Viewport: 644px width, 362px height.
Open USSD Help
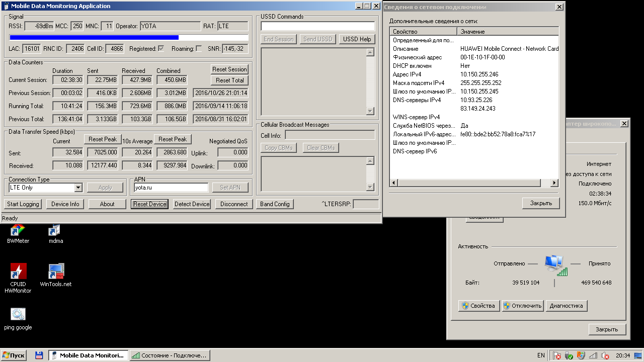[x=357, y=39]
